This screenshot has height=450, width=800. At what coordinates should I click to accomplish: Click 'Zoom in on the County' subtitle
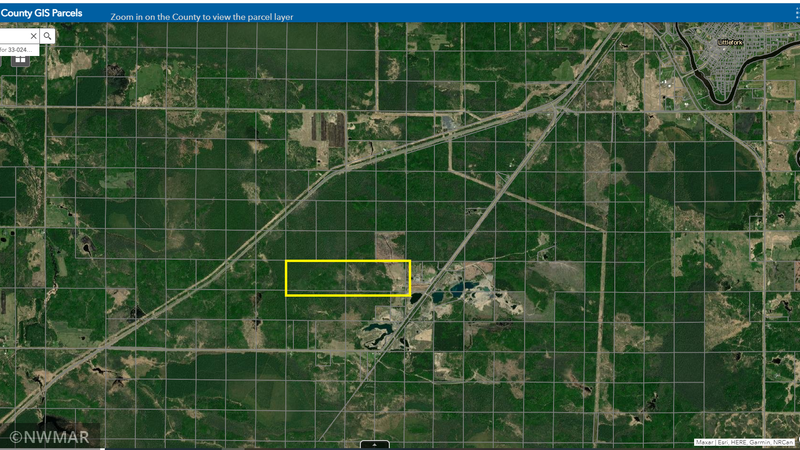[x=202, y=17]
